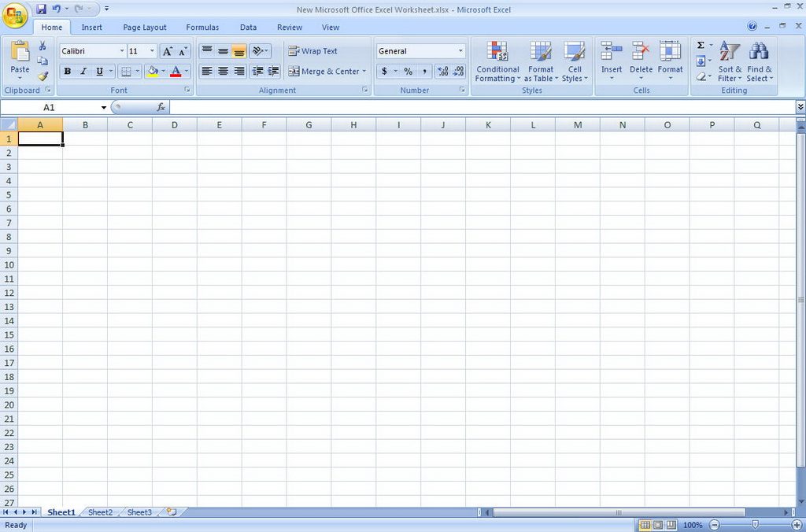Apply the Percent Style number format

click(x=407, y=71)
